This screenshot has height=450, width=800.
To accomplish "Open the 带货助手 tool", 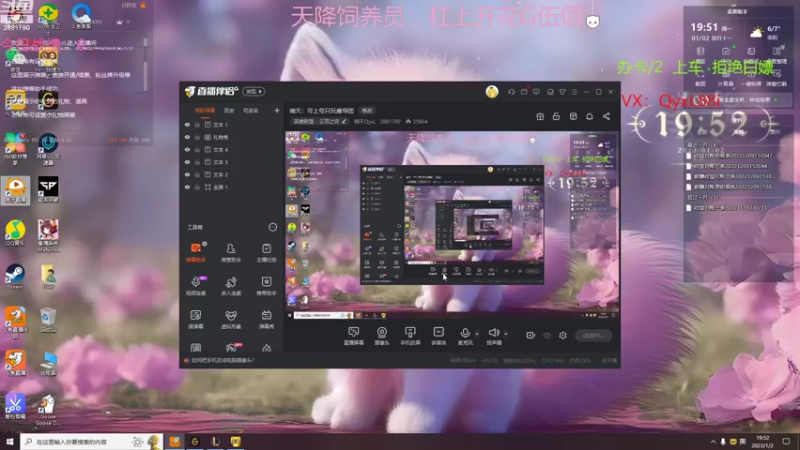I will 266,286.
